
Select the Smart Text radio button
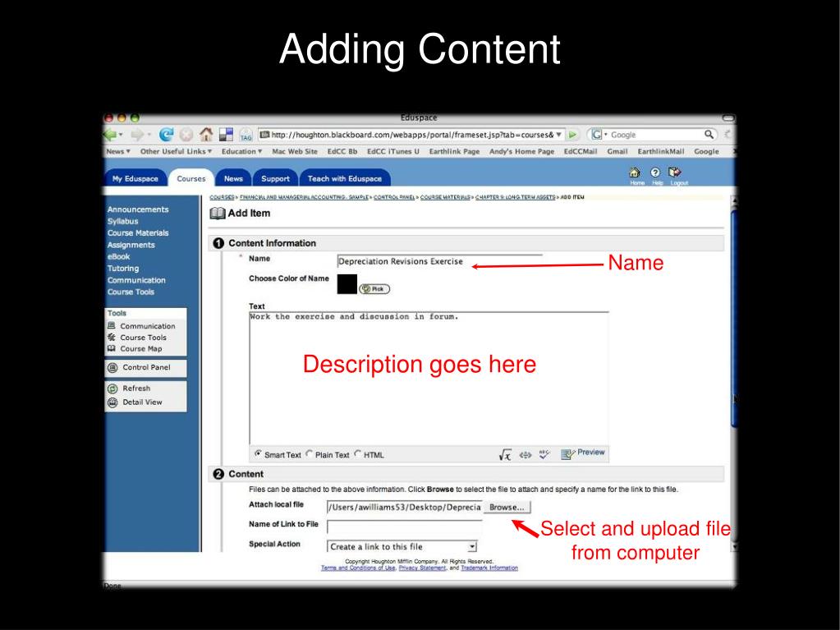pos(258,453)
